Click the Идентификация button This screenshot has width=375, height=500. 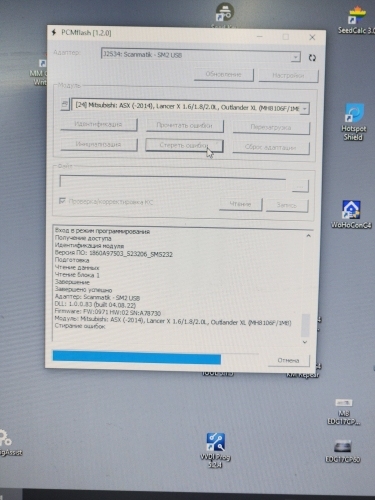[x=99, y=124]
